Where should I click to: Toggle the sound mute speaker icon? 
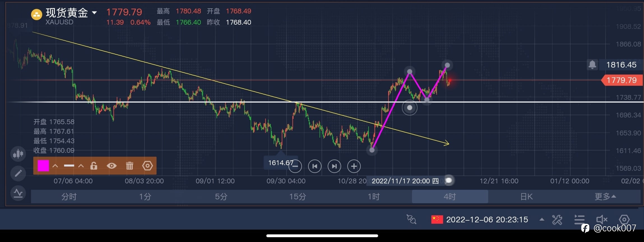(x=602, y=220)
